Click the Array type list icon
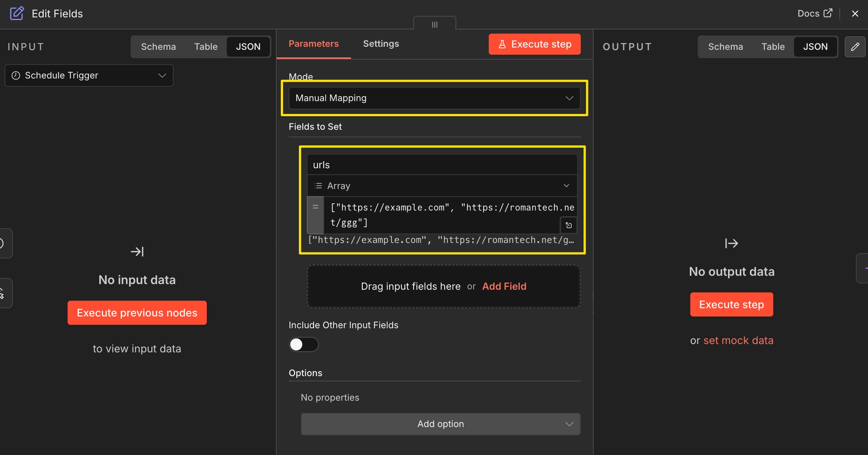 pyautogui.click(x=318, y=186)
